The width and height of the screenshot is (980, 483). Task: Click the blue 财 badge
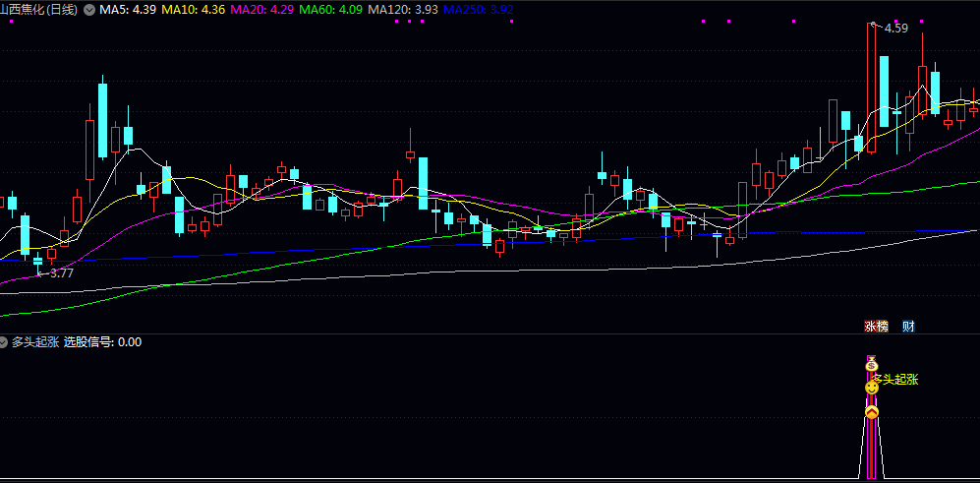pos(908,327)
